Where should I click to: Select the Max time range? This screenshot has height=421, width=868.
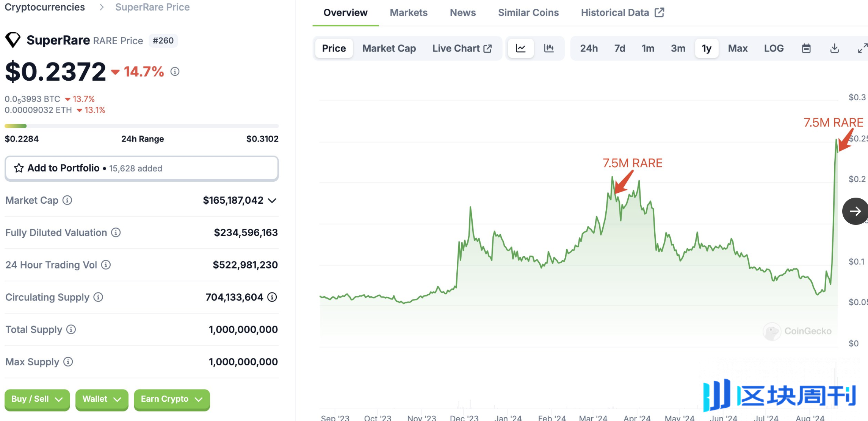click(738, 48)
